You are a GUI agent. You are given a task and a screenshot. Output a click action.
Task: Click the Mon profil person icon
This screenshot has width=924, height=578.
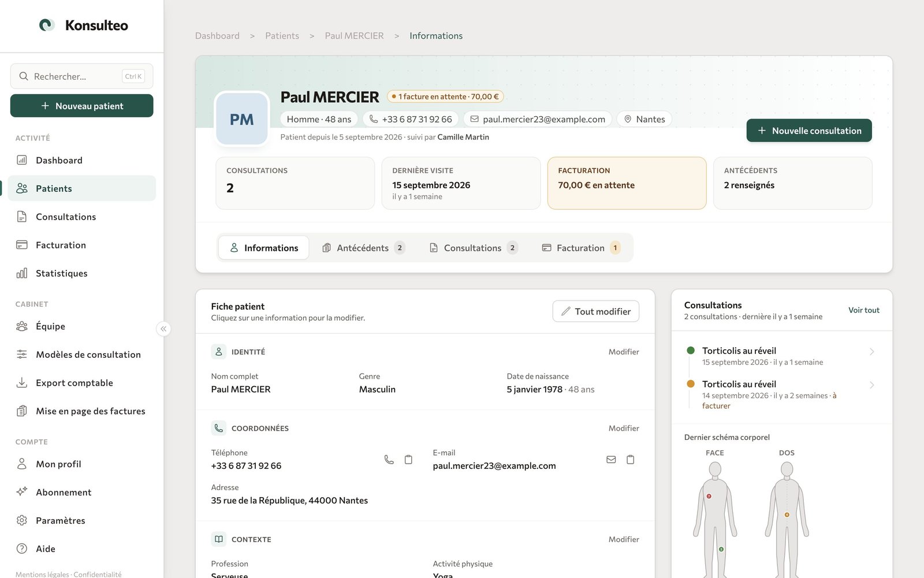pyautogui.click(x=22, y=464)
